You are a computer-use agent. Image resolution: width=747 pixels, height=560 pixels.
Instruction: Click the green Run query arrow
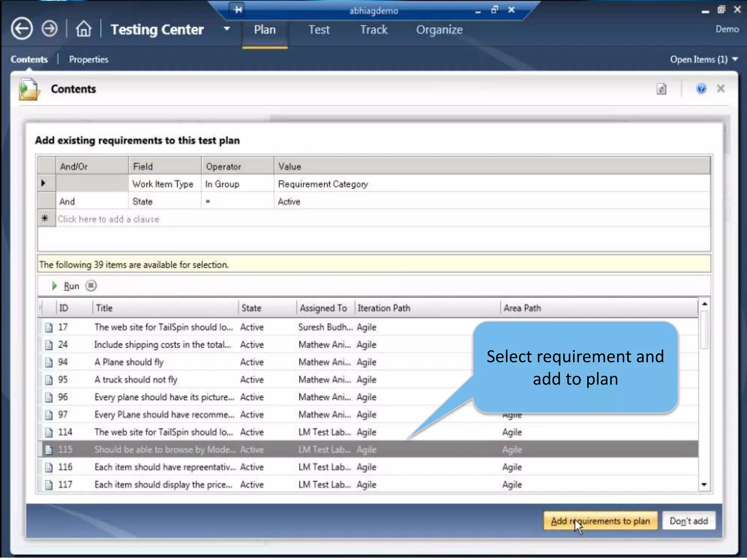click(54, 286)
